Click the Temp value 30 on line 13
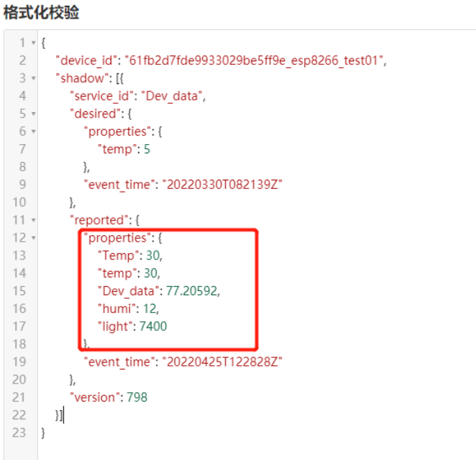Viewport: 476px width, 460px height. click(x=153, y=255)
